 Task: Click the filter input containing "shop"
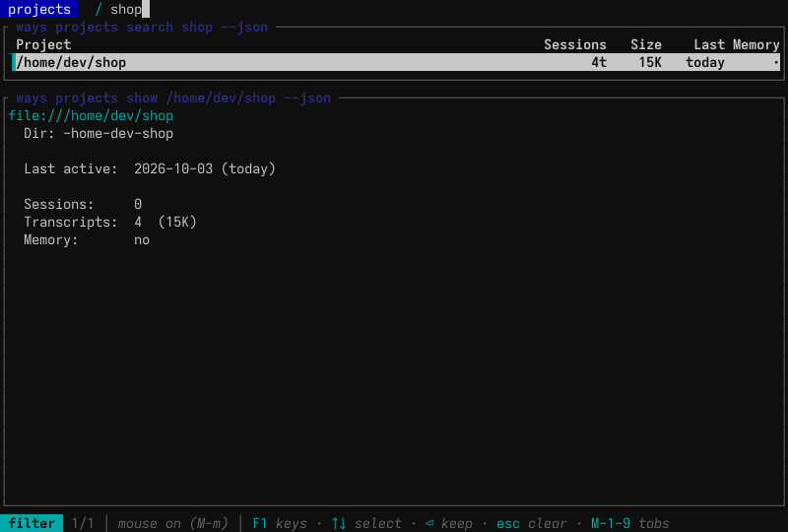point(130,9)
